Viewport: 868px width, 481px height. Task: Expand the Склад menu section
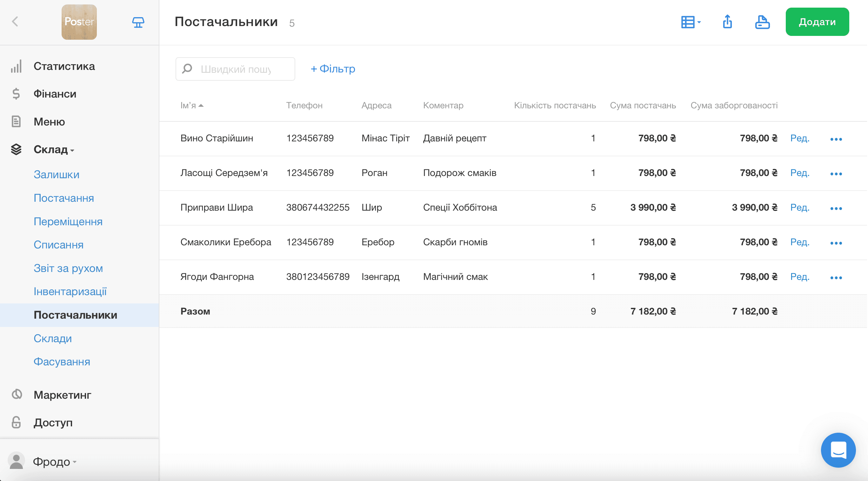(54, 149)
